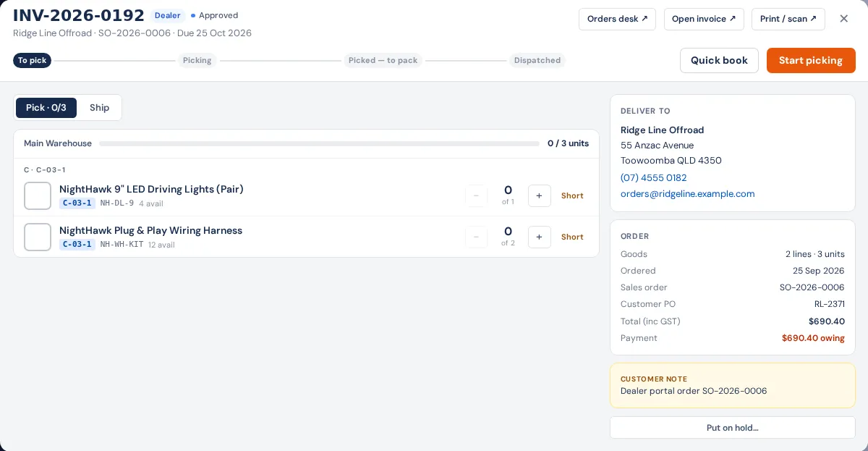Click the 4 avail stock text
Image resolution: width=868 pixels, height=451 pixels.
click(151, 203)
